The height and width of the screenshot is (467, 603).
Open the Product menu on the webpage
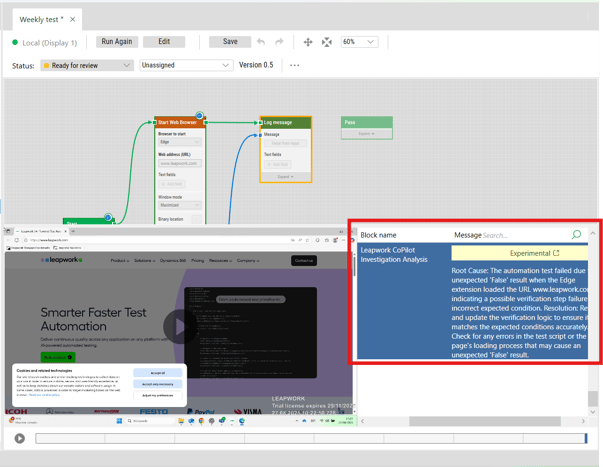click(120, 260)
